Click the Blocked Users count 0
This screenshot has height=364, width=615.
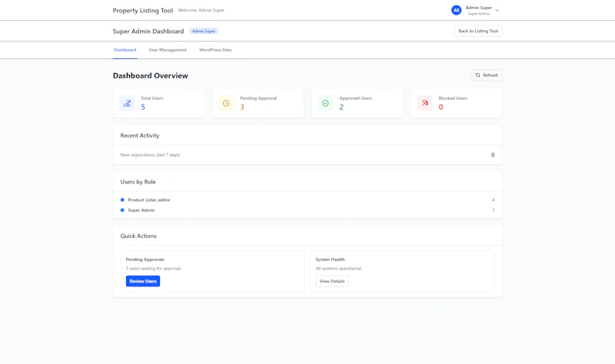tap(440, 107)
